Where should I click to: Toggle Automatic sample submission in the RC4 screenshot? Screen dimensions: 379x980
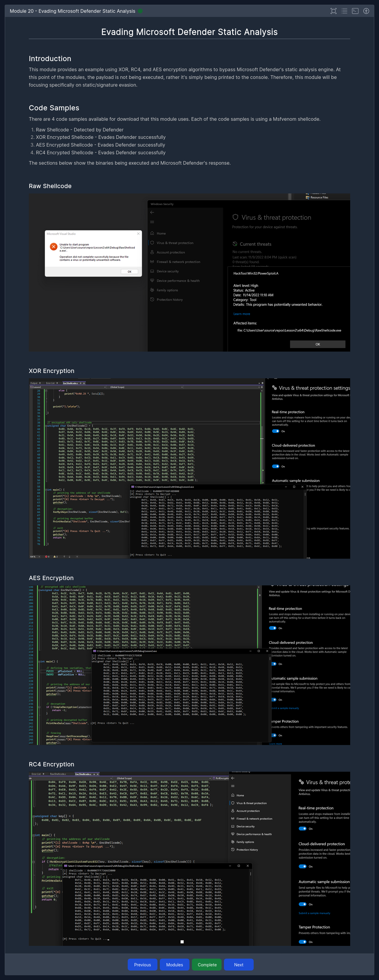[x=303, y=904]
